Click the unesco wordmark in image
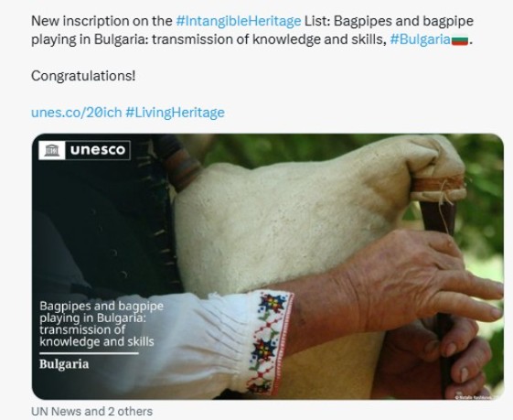This screenshot has width=513, height=420. pos(98,150)
